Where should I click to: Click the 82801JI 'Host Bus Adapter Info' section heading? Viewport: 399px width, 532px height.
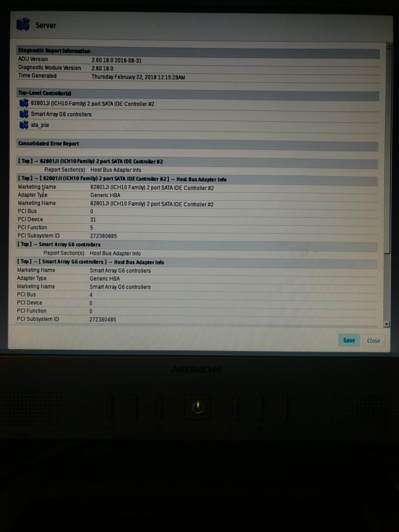[x=197, y=180]
